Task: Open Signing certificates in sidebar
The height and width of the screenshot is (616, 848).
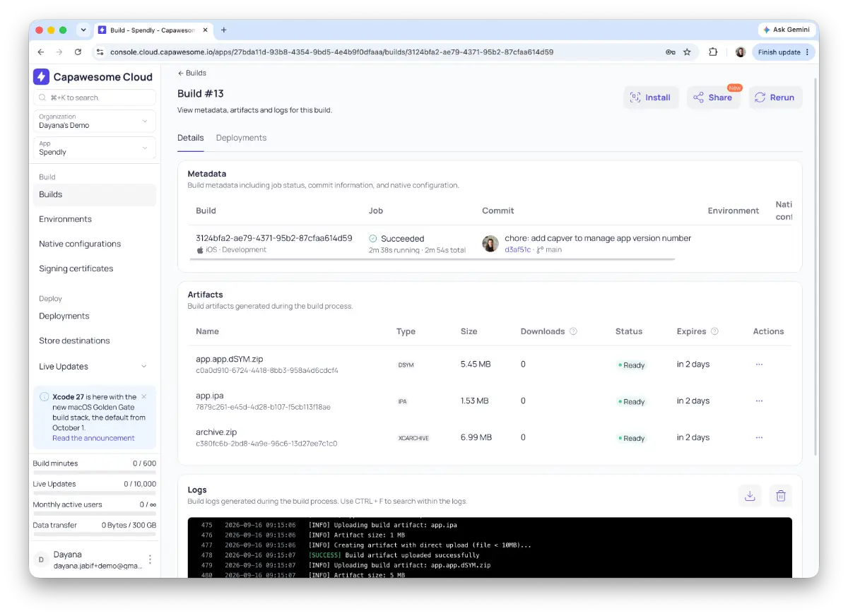Action: pos(76,268)
